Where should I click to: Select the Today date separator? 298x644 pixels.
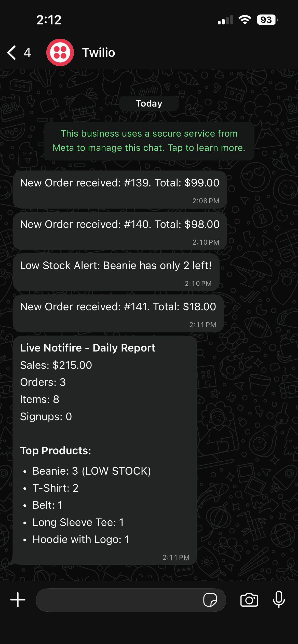click(x=149, y=103)
